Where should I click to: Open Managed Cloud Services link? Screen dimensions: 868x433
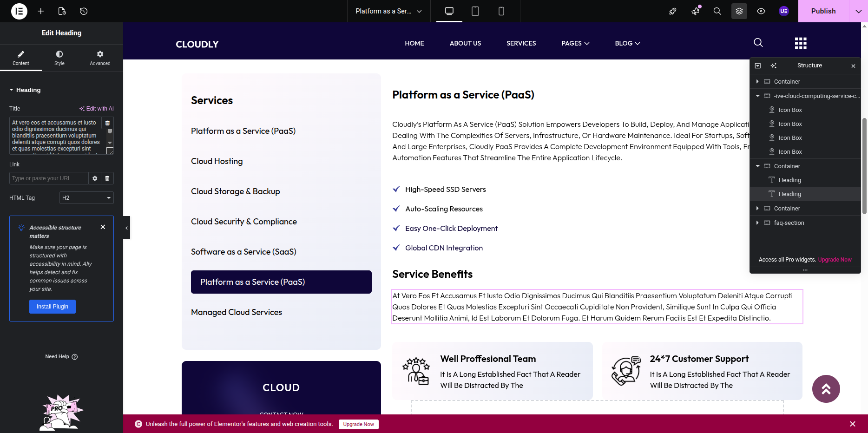pyautogui.click(x=237, y=312)
